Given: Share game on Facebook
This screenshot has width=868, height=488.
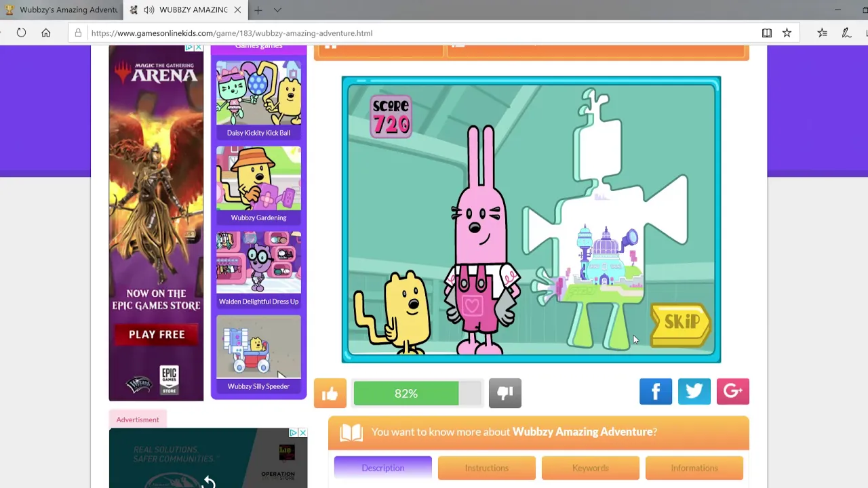Looking at the screenshot, I should tap(656, 391).
